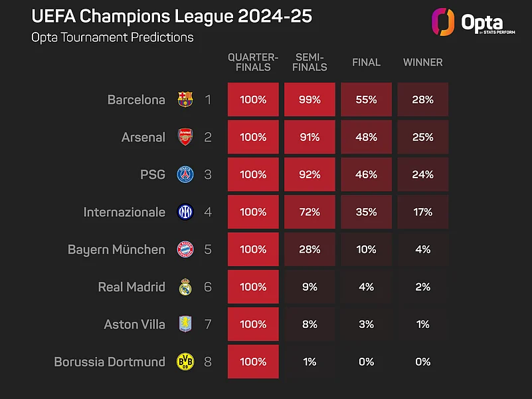532x399 pixels.
Task: Click Bayern München's 100% quarter-finals cell
Action: (x=253, y=249)
